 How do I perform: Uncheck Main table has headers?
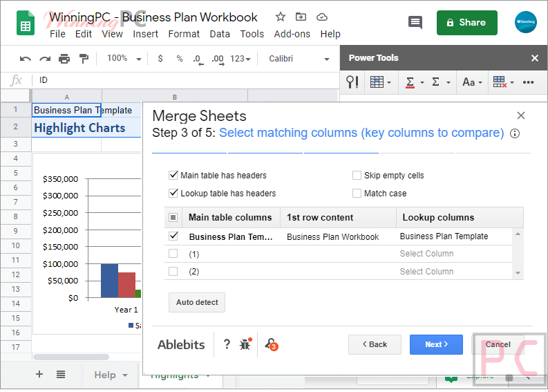[x=173, y=175]
